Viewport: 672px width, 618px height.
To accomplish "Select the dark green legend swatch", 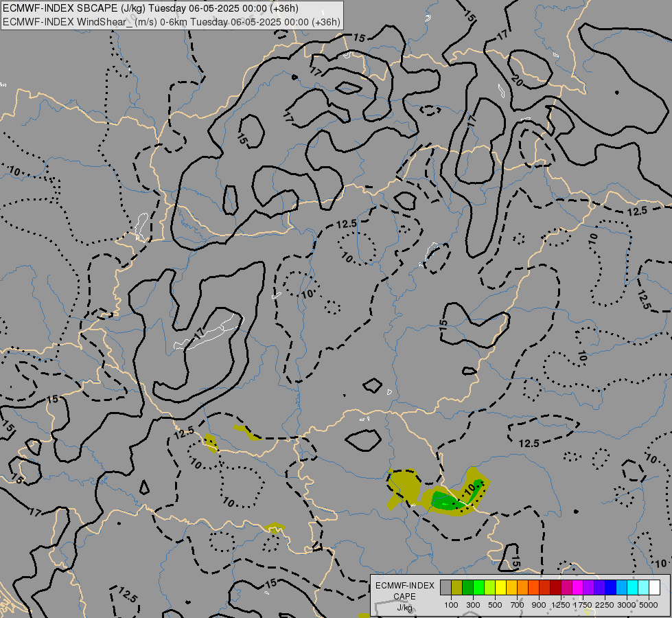I will click(467, 588).
